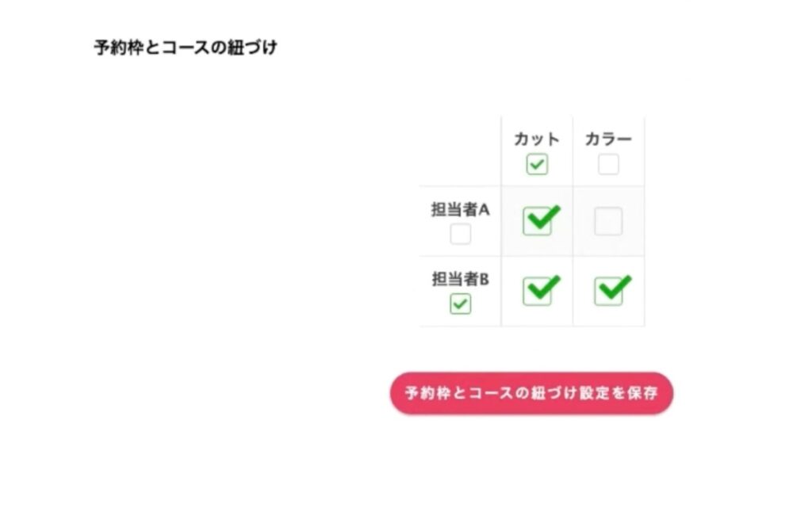Click small green checkmark below 担当者B
The image size is (812, 523).
pos(460,303)
